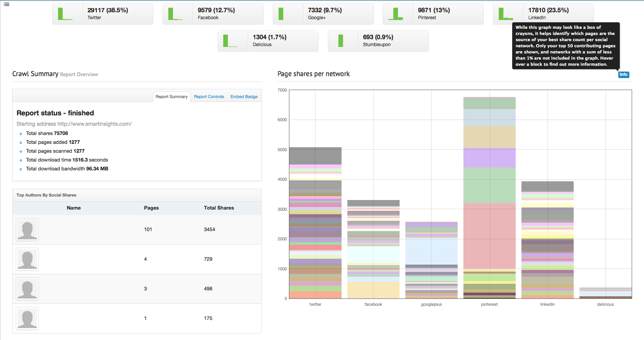This screenshot has width=644, height=340.
Task: Click the 101 pages cell
Action: point(148,230)
